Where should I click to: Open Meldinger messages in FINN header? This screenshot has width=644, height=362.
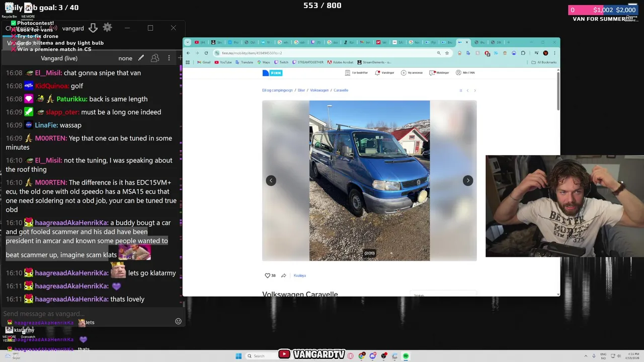(439, 73)
